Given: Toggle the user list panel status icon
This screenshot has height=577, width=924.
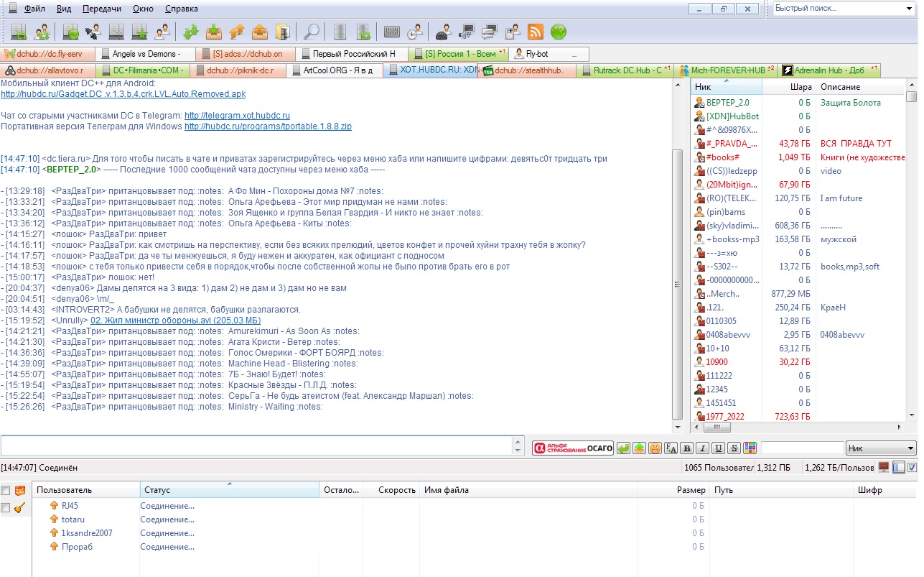Looking at the screenshot, I should [x=898, y=468].
